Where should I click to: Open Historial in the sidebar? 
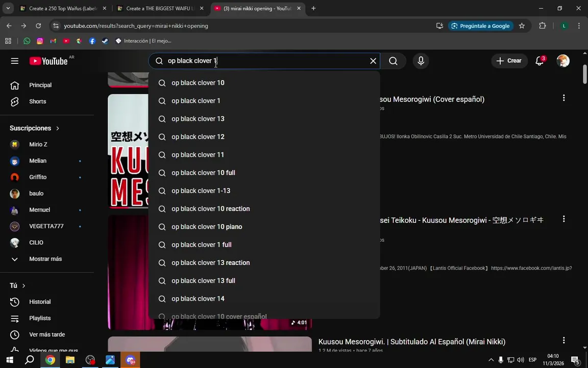pos(47,302)
